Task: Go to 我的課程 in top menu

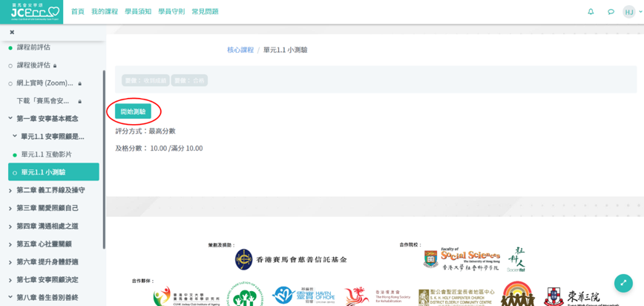Action: [x=105, y=12]
